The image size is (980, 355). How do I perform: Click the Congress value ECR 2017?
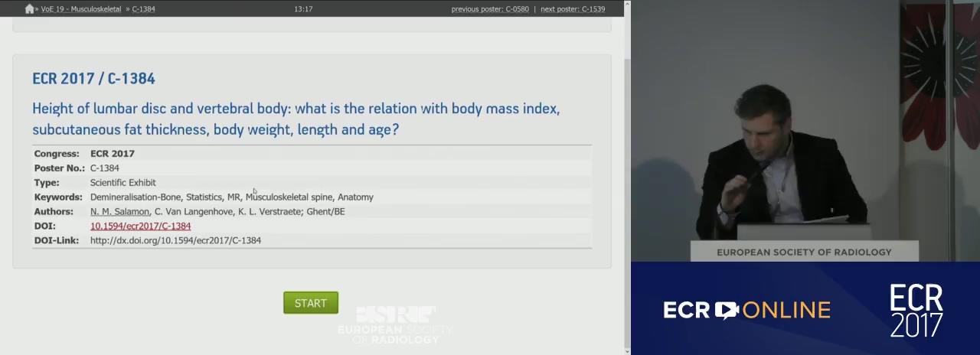pos(113,153)
